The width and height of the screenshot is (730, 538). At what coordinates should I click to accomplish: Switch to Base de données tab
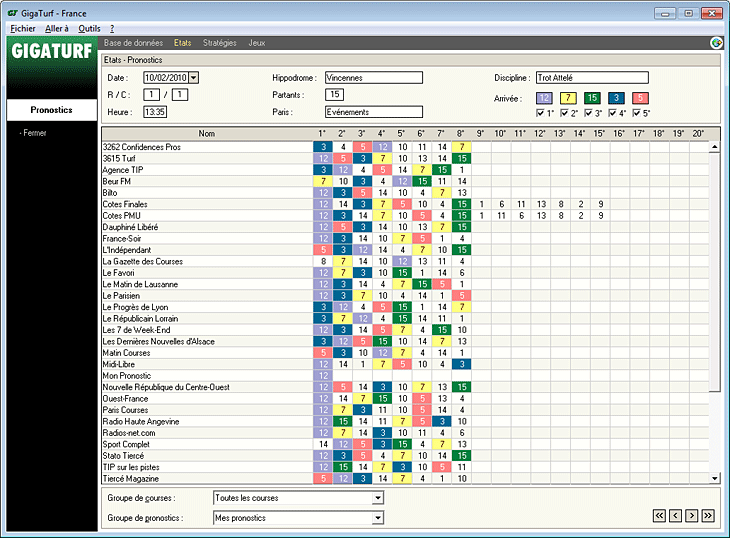(133, 43)
